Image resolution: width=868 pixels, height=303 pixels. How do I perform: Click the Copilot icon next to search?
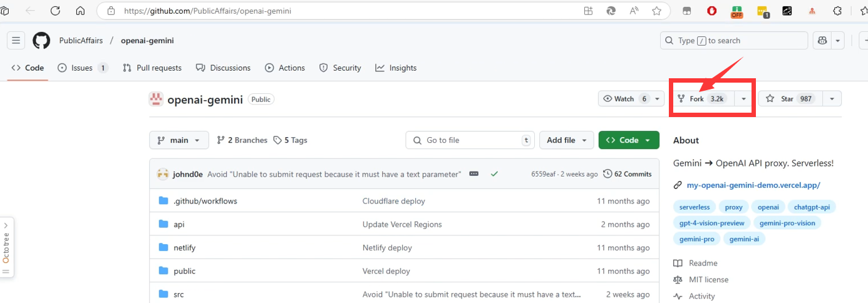[x=822, y=41]
